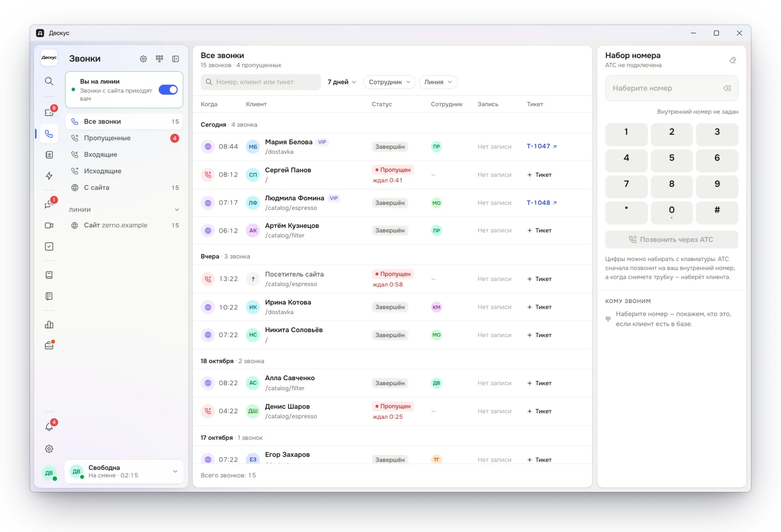Open the Сотрудник filter dropdown
The width and height of the screenshot is (781, 532).
[x=390, y=82]
